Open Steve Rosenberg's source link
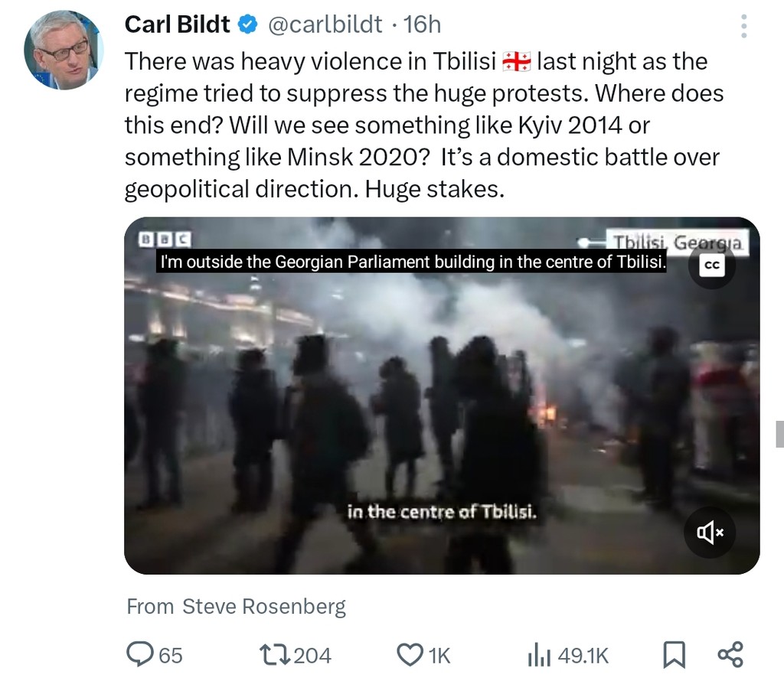 (263, 607)
